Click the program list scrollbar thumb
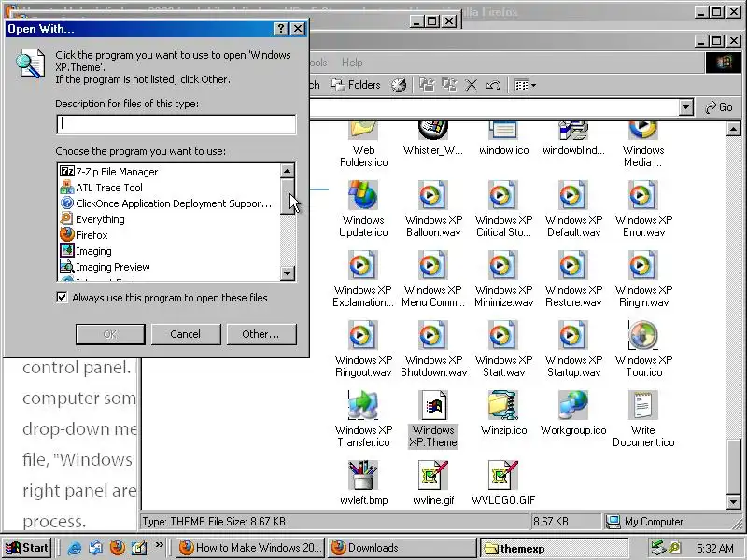This screenshot has height=560, width=747. 288,196
